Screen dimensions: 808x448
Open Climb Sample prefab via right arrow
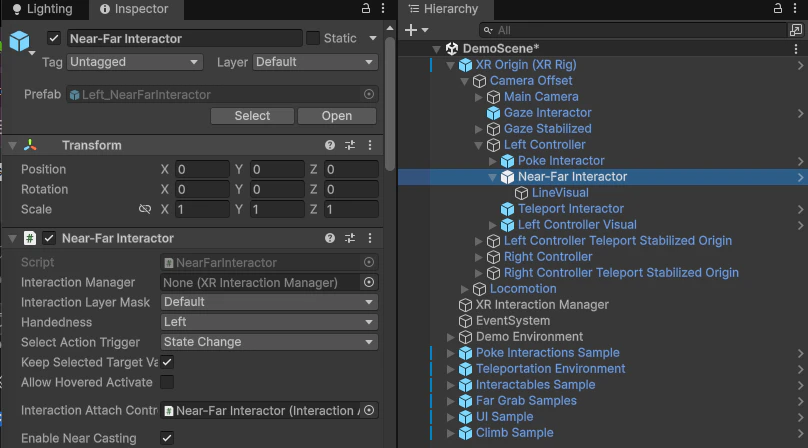click(800, 434)
